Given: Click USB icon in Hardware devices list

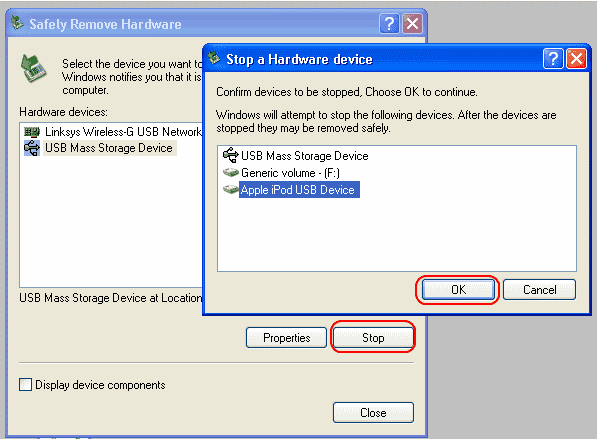Looking at the screenshot, I should 32,148.
